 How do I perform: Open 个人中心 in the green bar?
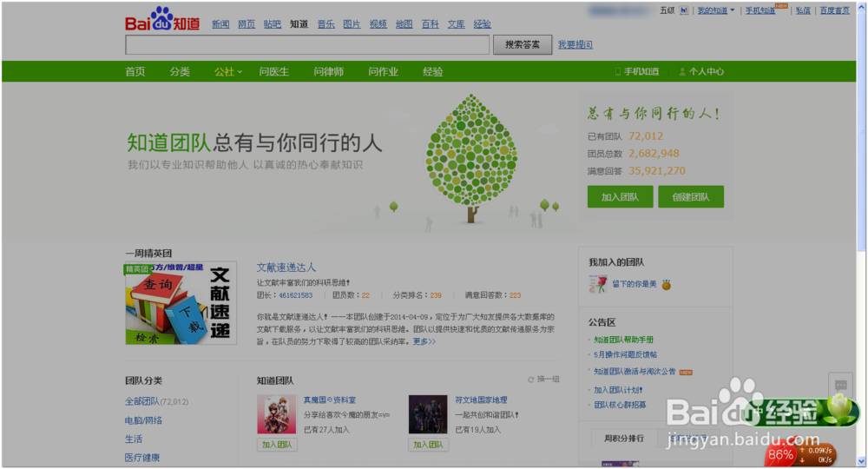click(x=707, y=71)
